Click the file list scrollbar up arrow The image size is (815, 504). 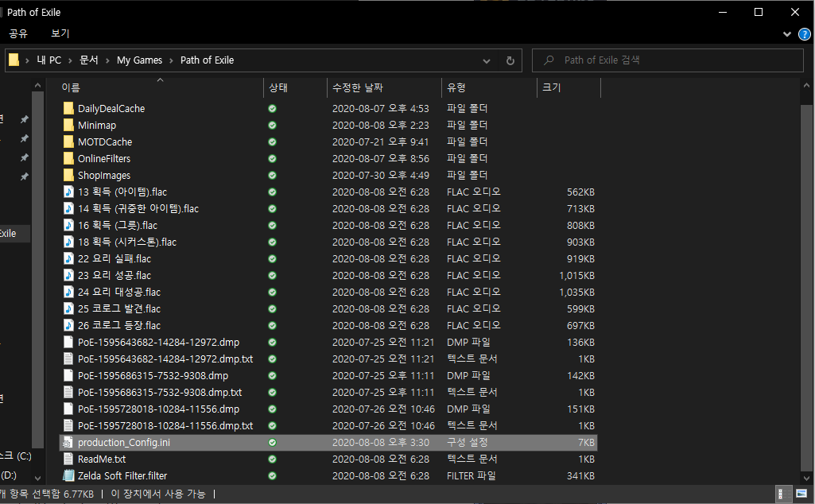tap(807, 85)
